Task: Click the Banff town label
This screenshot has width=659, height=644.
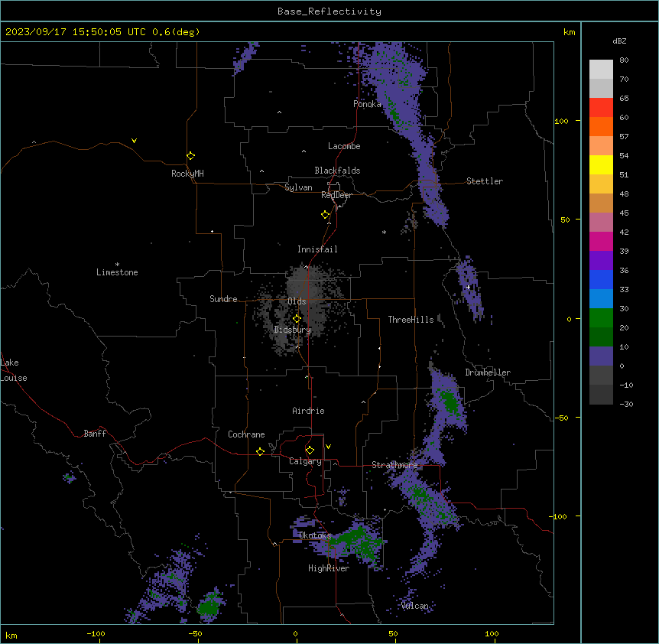Action: [x=95, y=434]
